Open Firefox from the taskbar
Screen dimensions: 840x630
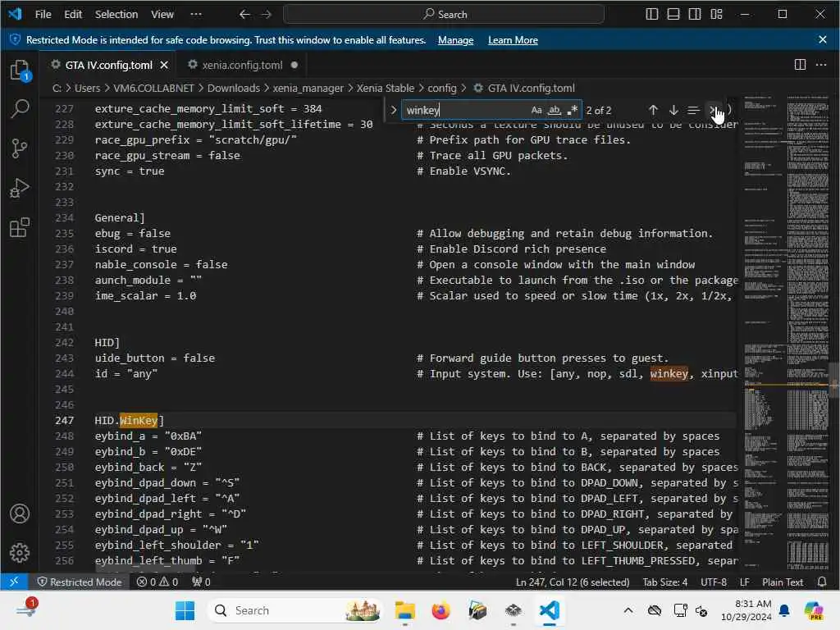441,610
